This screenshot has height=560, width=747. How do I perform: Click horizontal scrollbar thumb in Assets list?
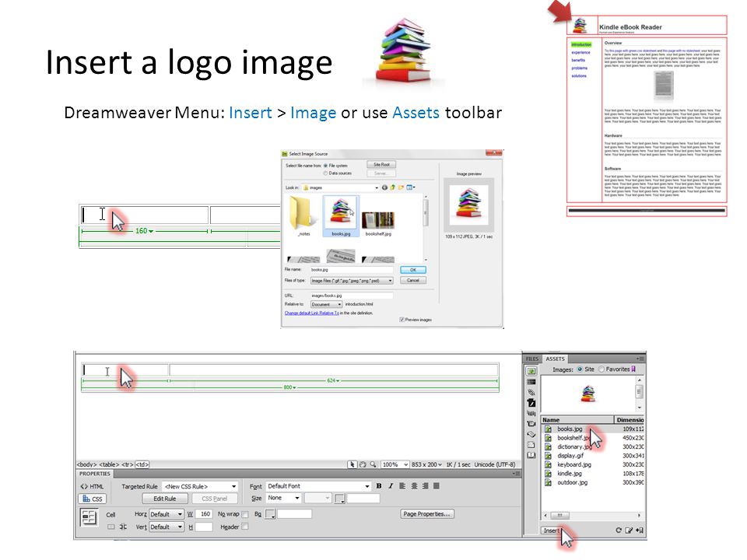click(x=560, y=515)
